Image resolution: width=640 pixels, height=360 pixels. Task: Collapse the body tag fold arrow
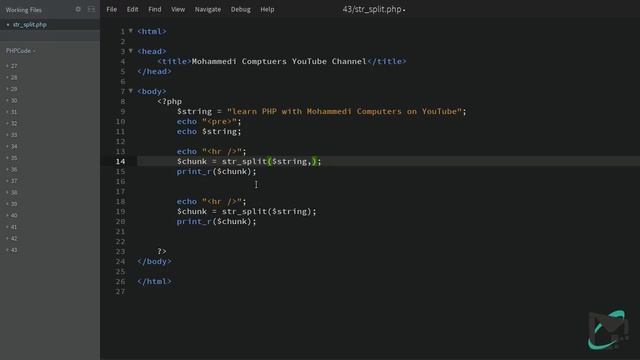131,91
